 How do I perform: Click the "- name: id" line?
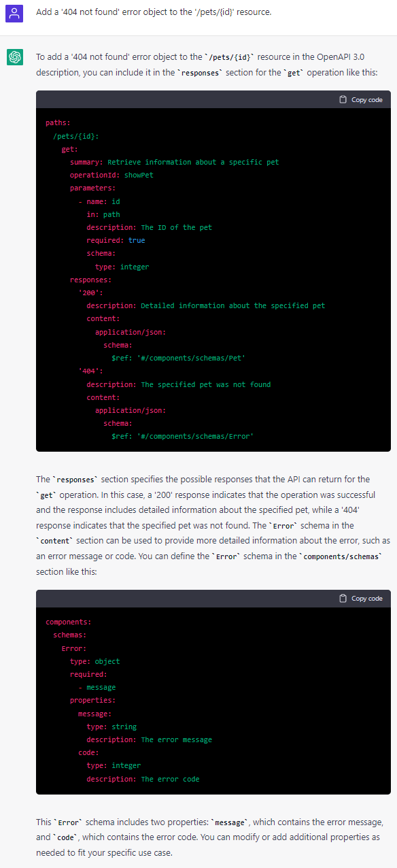point(99,201)
